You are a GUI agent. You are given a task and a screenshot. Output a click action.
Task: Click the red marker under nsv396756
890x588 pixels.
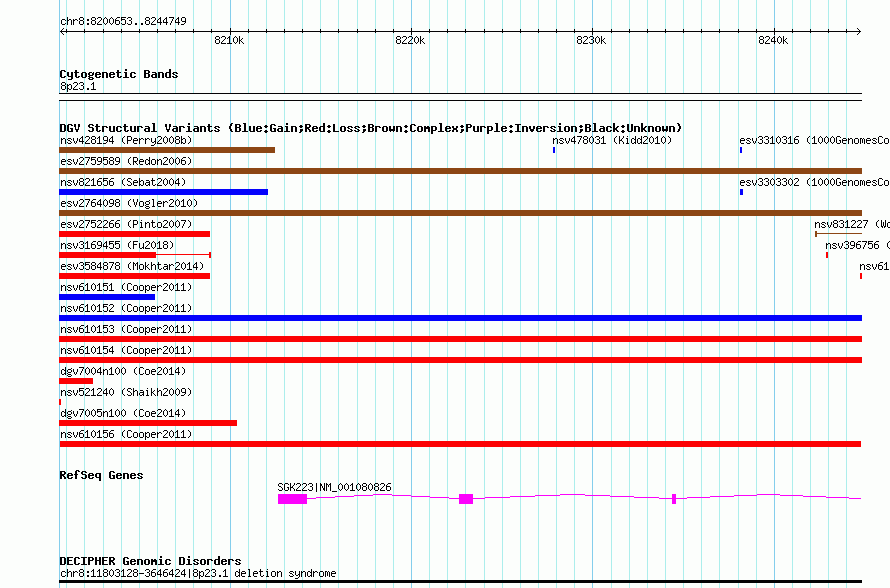827,255
